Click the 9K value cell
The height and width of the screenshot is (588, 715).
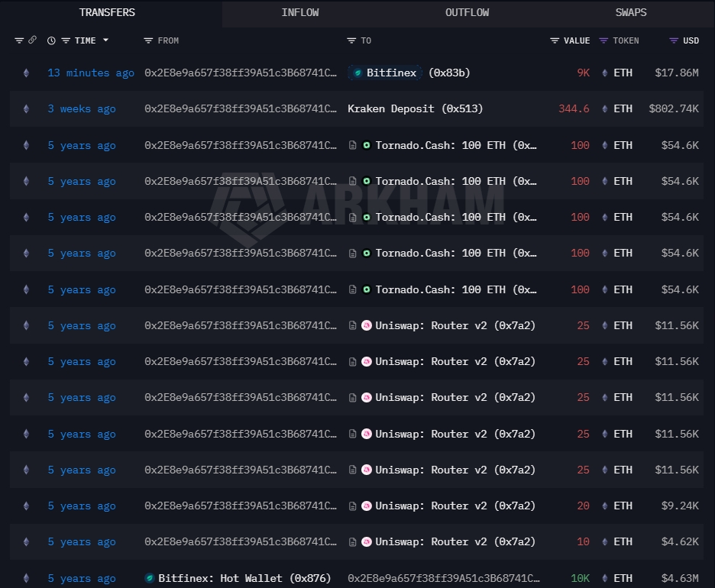583,73
